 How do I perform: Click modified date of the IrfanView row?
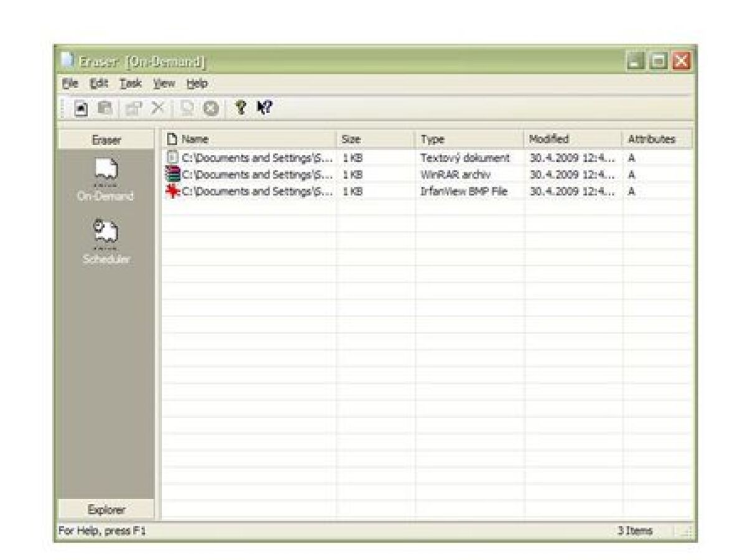click(572, 192)
